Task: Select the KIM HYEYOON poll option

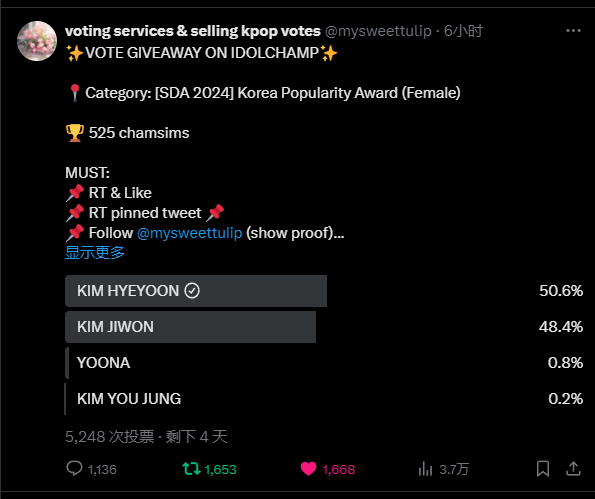Action: click(x=324, y=291)
